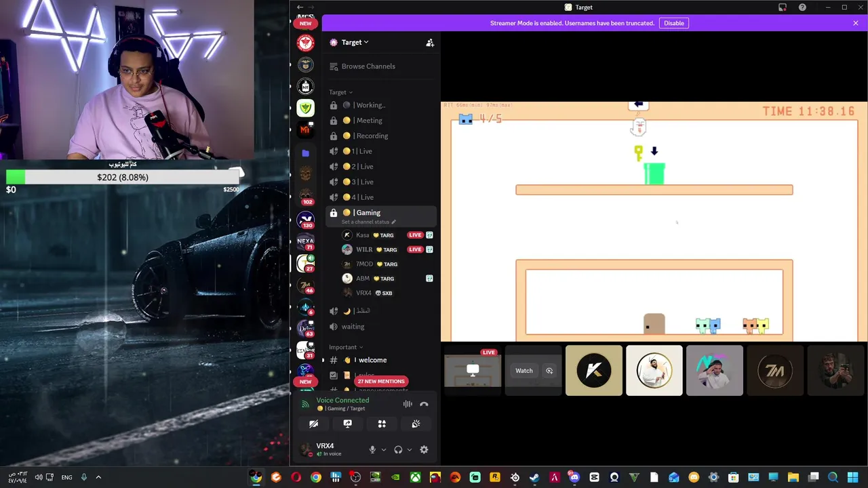Open Google Chrome in taskbar
Image resolution: width=868 pixels, height=488 pixels.
pos(316,477)
